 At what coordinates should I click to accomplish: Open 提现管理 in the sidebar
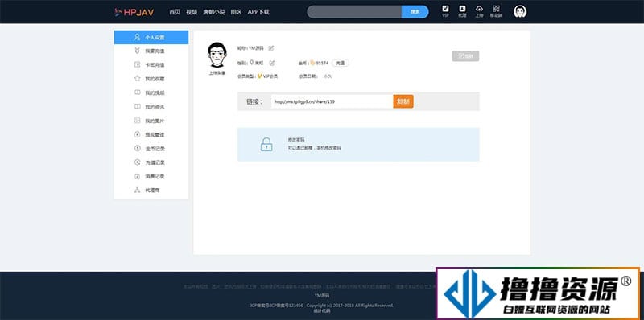point(151,134)
